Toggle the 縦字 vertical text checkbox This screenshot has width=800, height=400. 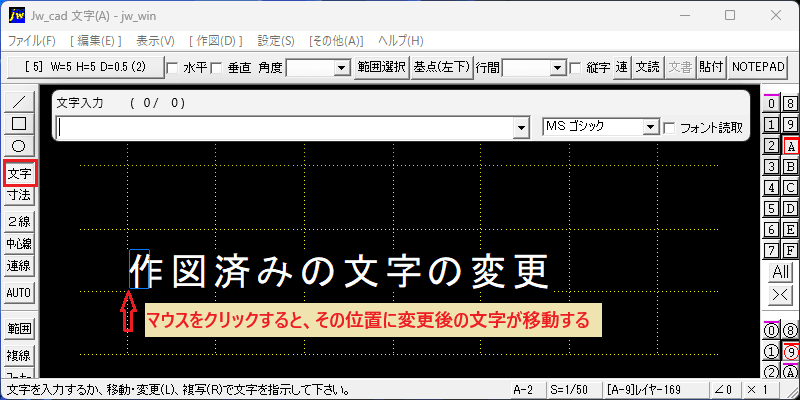click(575, 68)
